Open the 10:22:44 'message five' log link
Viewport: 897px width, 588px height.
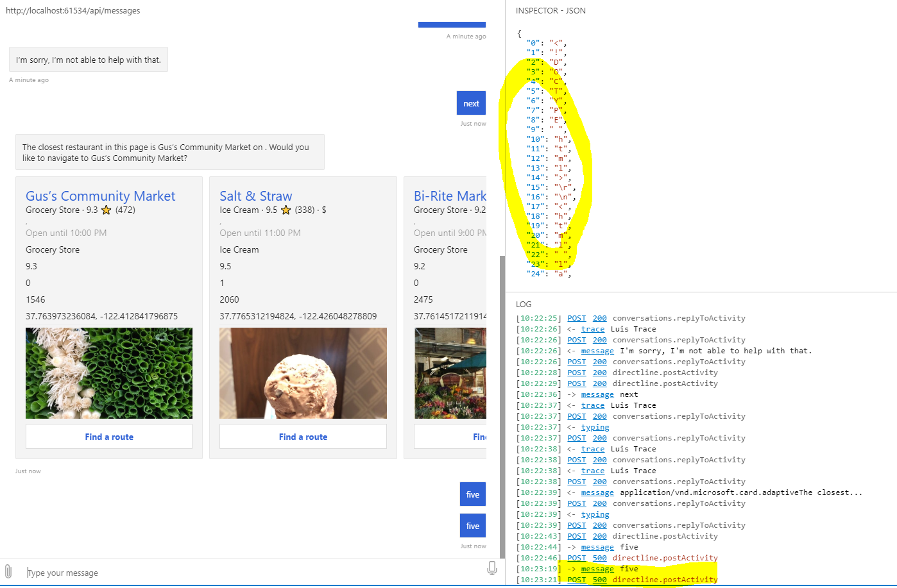(x=597, y=547)
